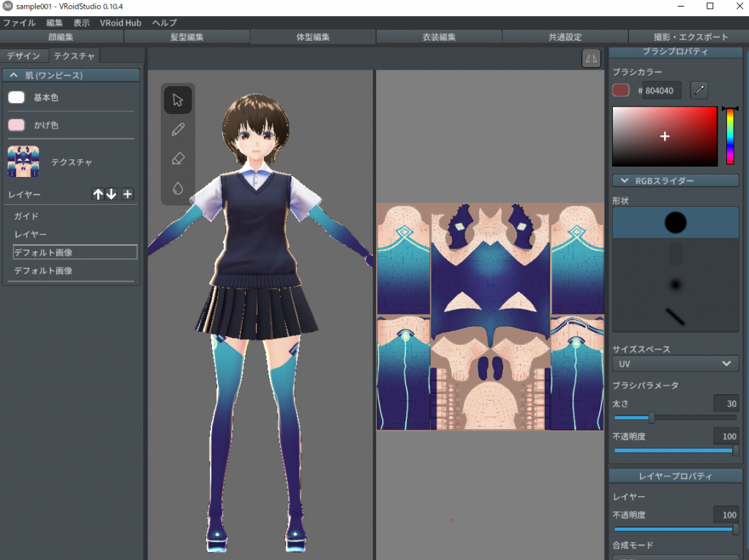
Task: Open the サイズスペース UV dropdown
Action: point(675,363)
